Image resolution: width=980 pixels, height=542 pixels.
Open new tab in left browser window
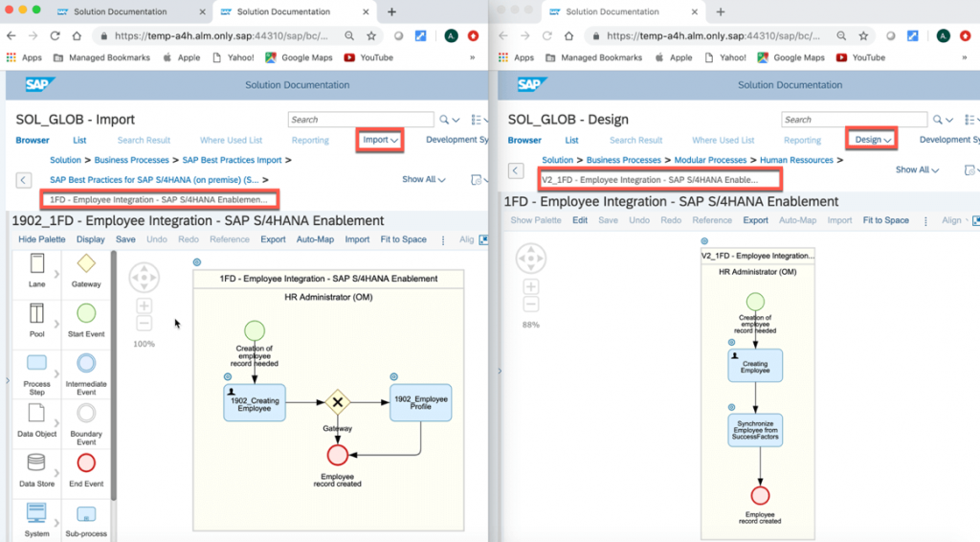(391, 11)
